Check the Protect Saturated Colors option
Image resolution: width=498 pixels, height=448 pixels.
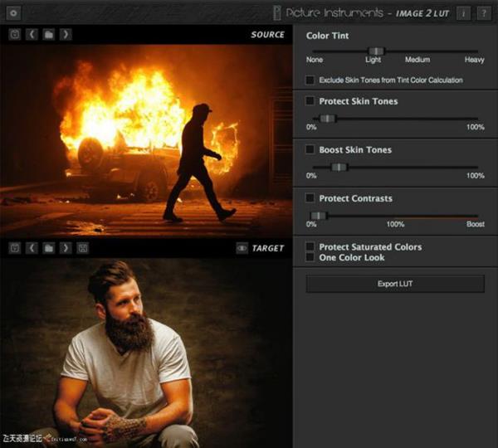pyautogui.click(x=310, y=247)
